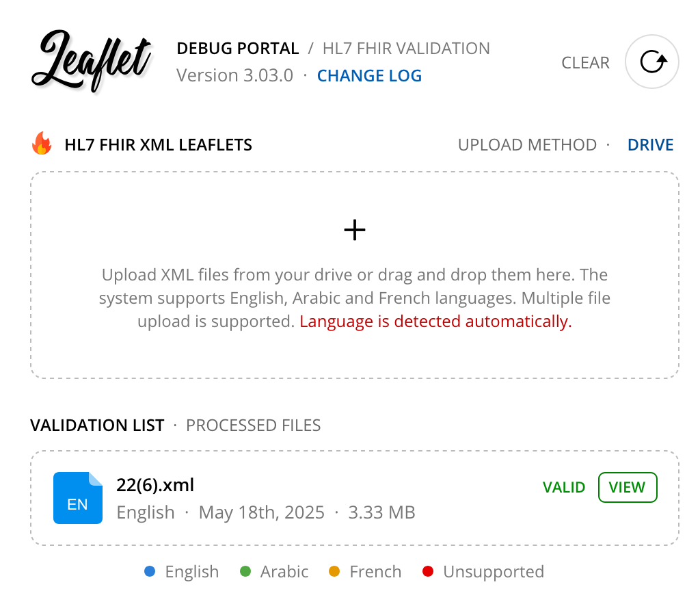Click the orange French legend dot
700x602 pixels.
pos(334,571)
